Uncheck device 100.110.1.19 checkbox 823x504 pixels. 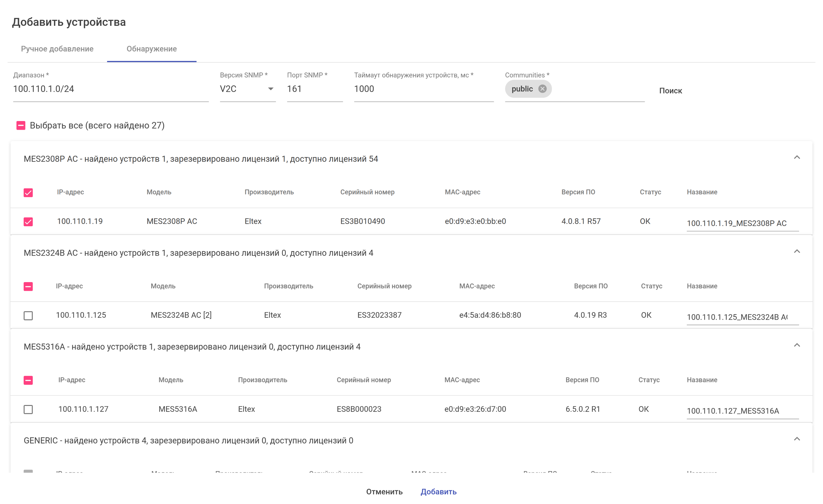click(28, 222)
